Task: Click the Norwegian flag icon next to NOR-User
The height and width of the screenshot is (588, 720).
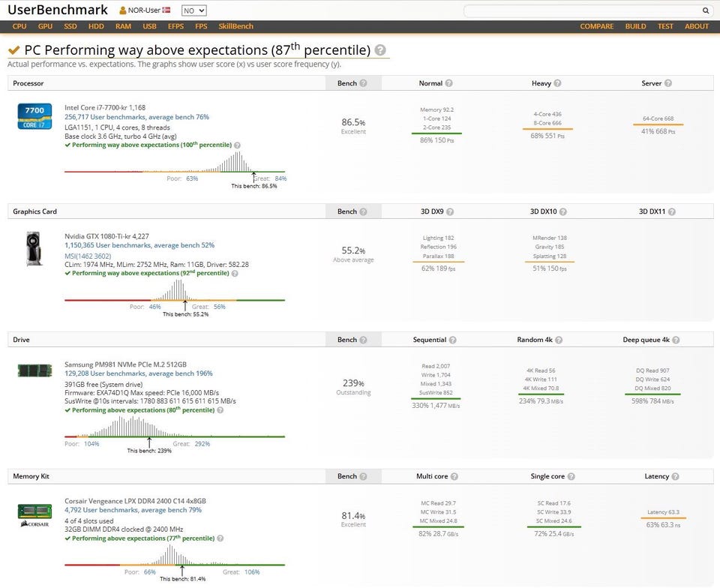Action: [x=166, y=10]
